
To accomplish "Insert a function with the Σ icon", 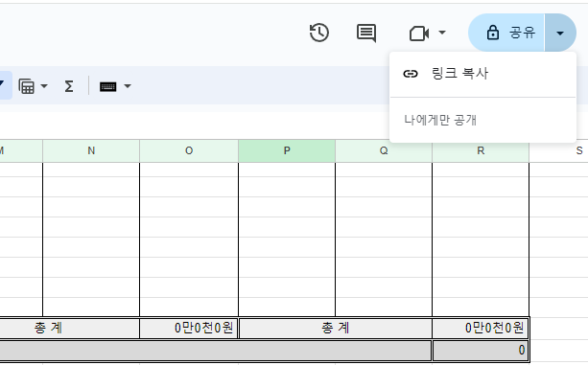I will 69,86.
